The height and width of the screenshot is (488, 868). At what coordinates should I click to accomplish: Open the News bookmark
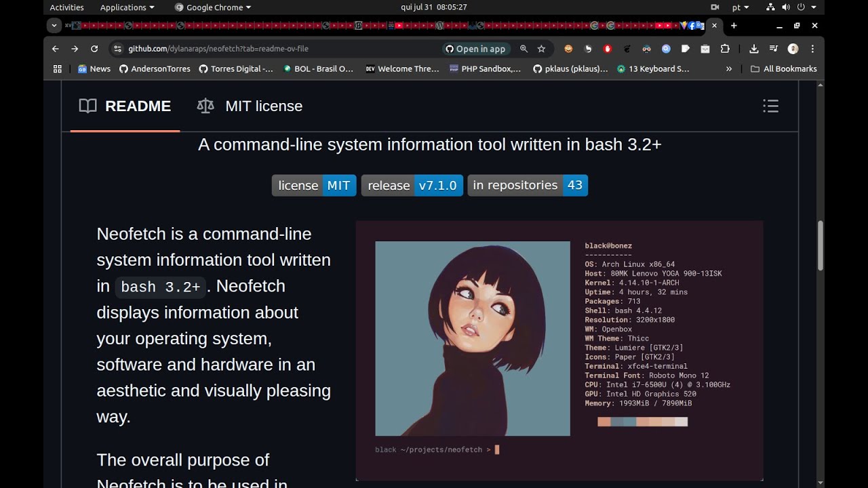click(94, 68)
